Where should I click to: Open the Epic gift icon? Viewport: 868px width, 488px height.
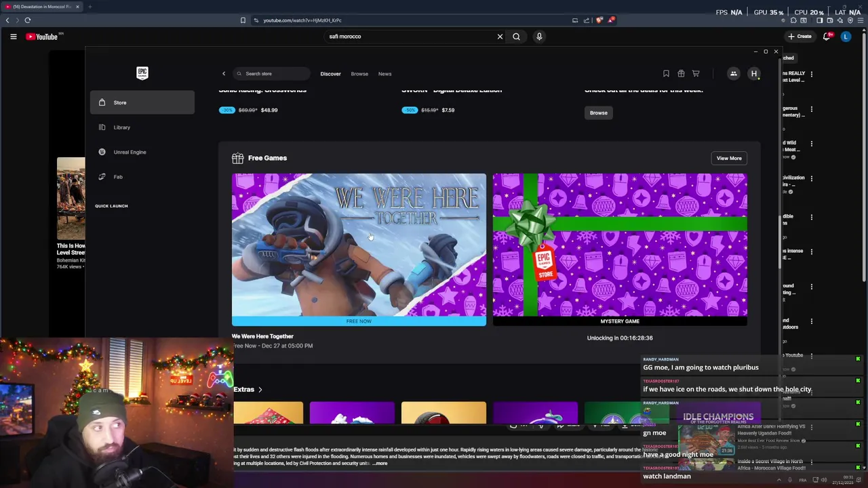(x=681, y=73)
